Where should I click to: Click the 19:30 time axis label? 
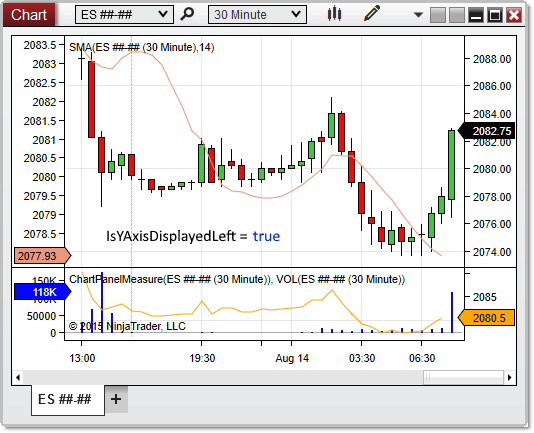[202, 358]
